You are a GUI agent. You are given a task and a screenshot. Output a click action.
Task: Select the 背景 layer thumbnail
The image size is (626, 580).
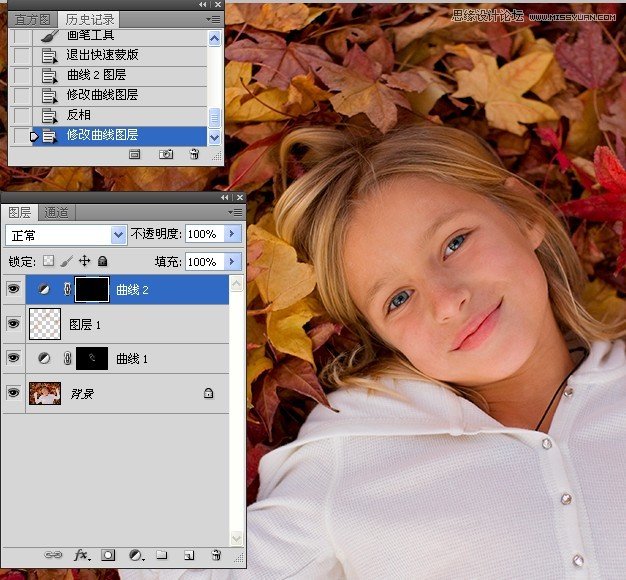45,393
